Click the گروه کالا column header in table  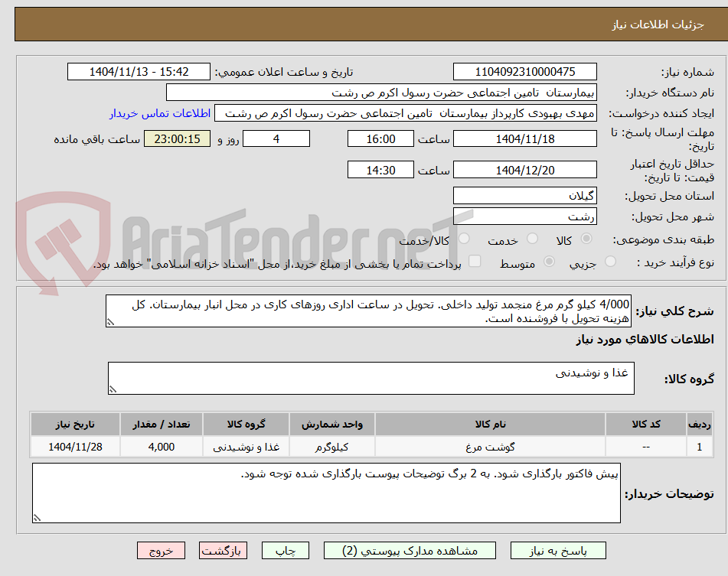246,425
